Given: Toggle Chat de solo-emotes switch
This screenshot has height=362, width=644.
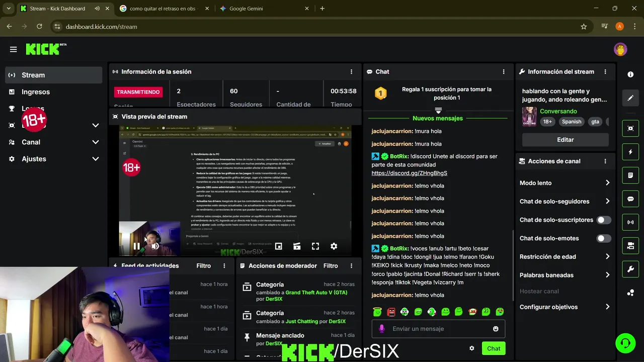Looking at the screenshot, I should tap(603, 238).
